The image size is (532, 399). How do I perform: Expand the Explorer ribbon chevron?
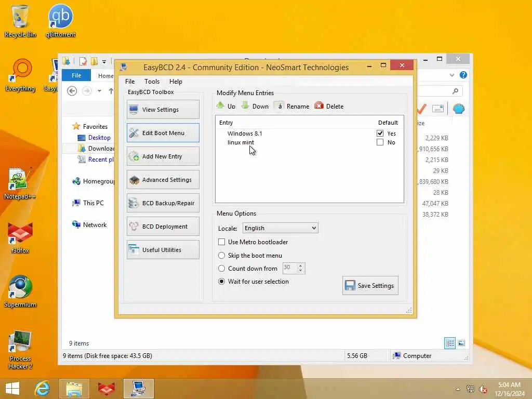451,75
